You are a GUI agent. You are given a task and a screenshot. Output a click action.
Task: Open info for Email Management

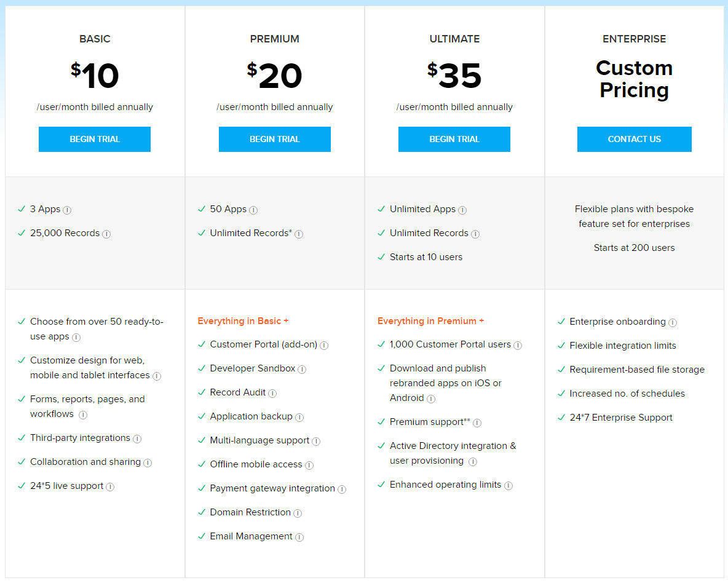point(299,537)
